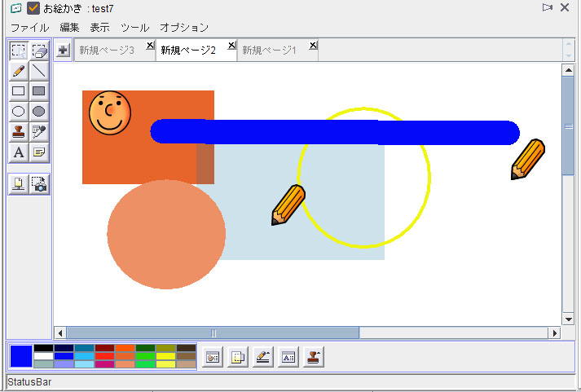Click the screen capture camera icon

(x=39, y=183)
